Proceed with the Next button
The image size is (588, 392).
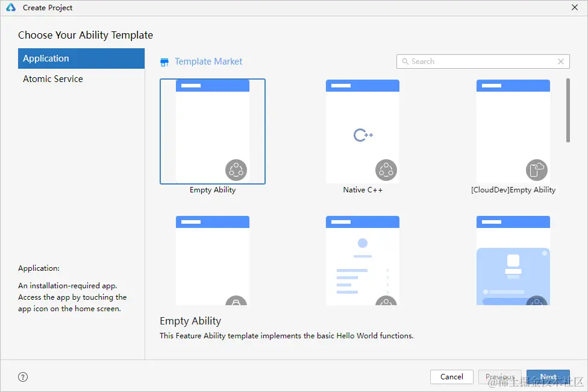(548, 376)
